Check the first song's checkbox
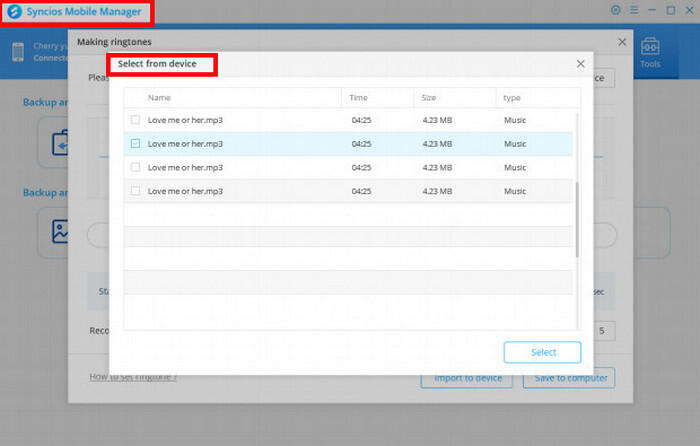This screenshot has width=700, height=446. pos(136,120)
